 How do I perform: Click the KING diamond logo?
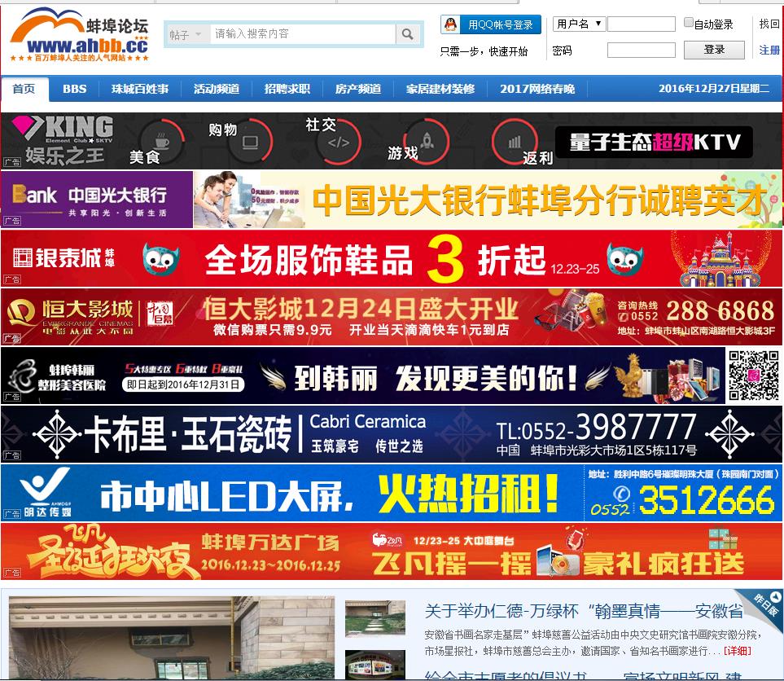(x=63, y=129)
